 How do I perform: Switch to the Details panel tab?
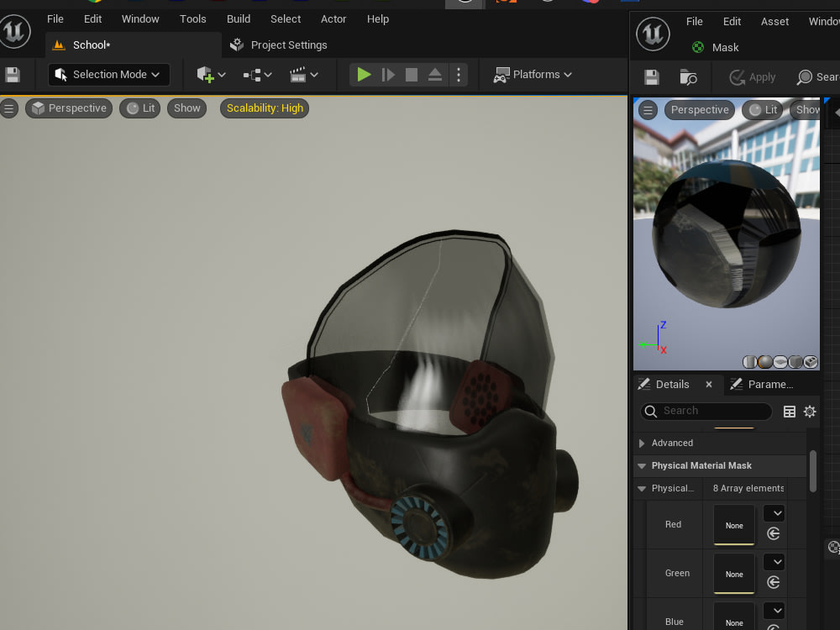pos(672,384)
